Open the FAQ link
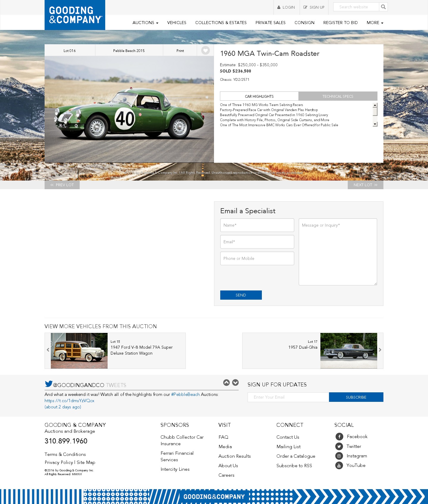This screenshot has width=428, height=504. pyautogui.click(x=224, y=437)
